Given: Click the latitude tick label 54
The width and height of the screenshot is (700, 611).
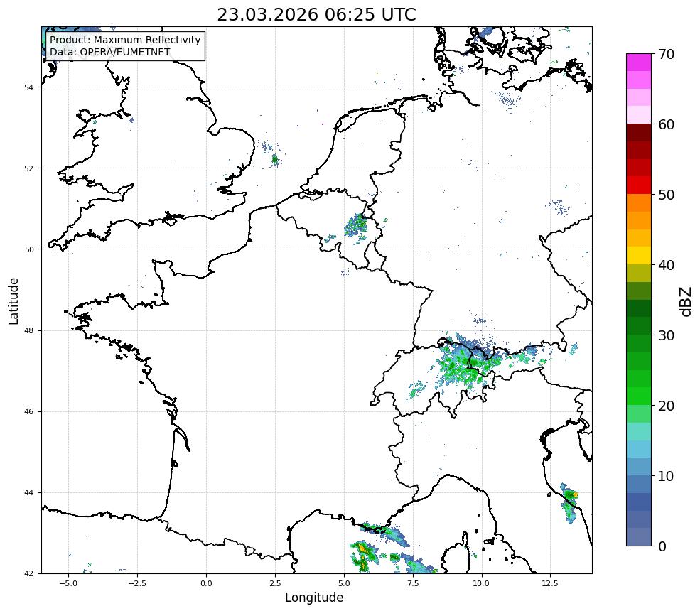Looking at the screenshot, I should (x=28, y=87).
